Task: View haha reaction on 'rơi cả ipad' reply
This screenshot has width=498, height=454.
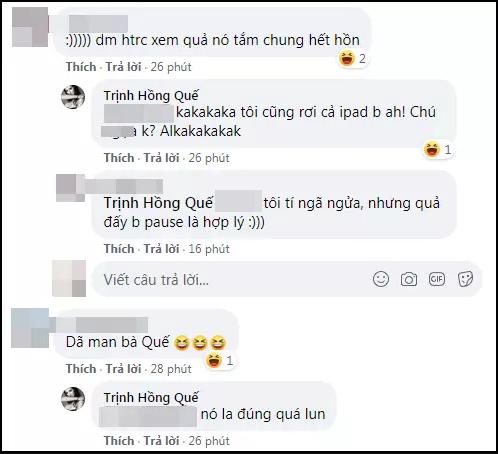Action: pos(438,149)
